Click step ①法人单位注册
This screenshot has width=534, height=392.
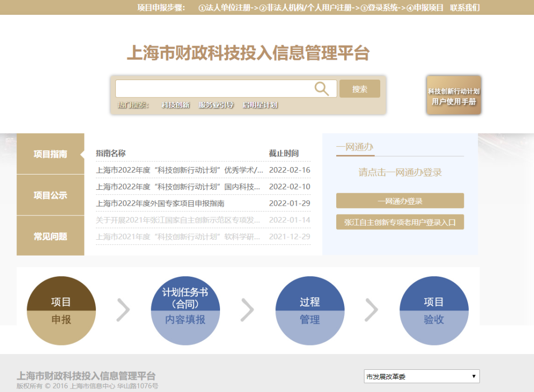point(225,7)
